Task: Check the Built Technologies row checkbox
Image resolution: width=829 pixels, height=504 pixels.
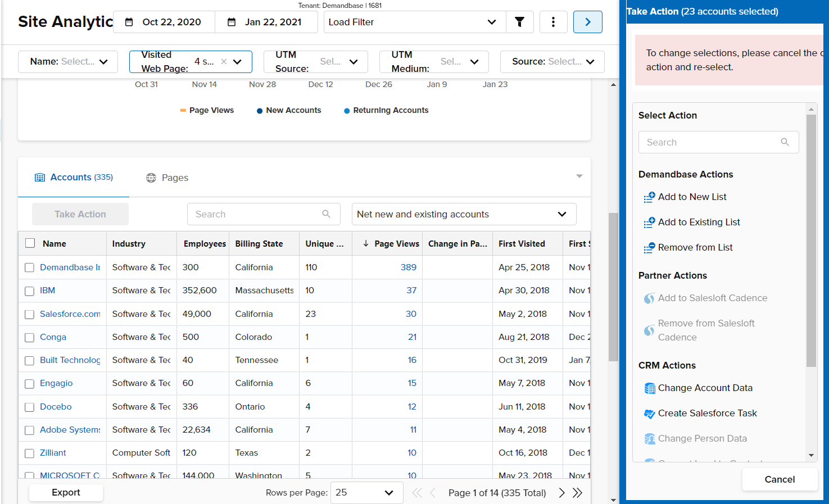Action: (30, 361)
